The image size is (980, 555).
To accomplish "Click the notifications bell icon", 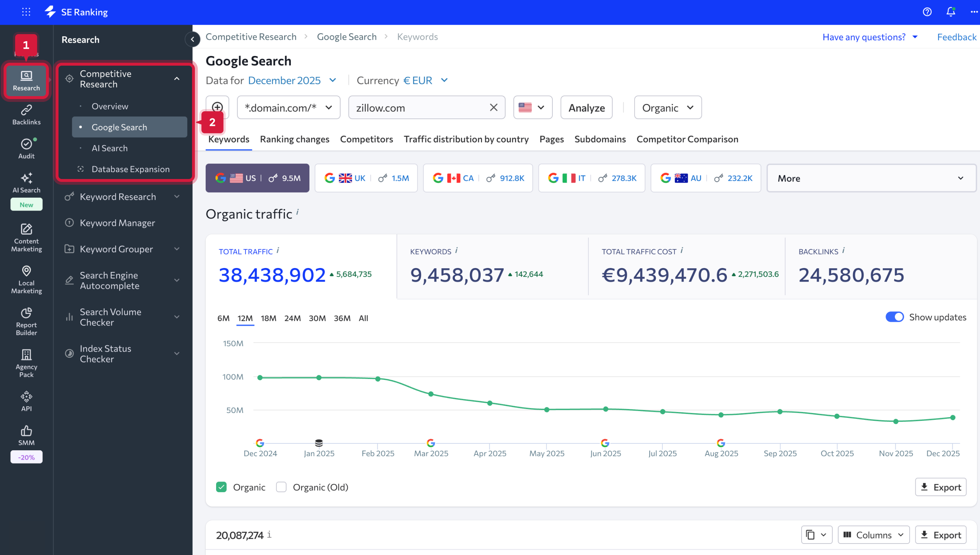I will pyautogui.click(x=951, y=12).
